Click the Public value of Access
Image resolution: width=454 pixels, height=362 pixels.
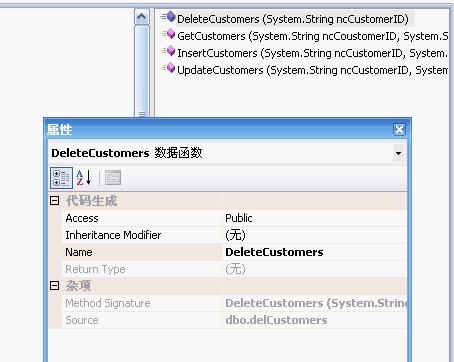pos(239,218)
